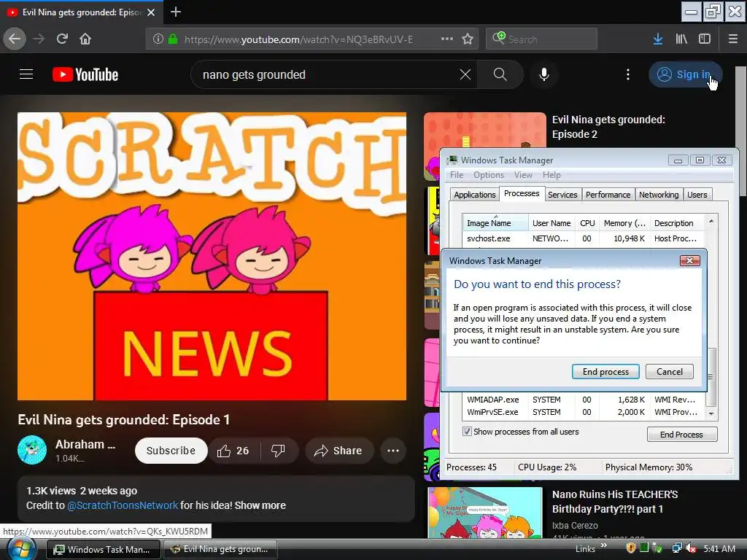
Task: Click the muted volume tray icon
Action: pyautogui.click(x=692, y=548)
